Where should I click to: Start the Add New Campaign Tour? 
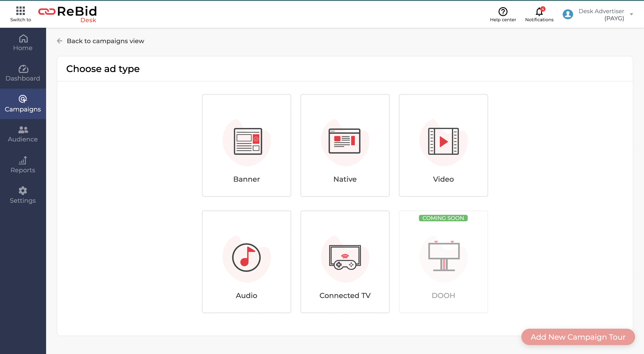click(578, 337)
